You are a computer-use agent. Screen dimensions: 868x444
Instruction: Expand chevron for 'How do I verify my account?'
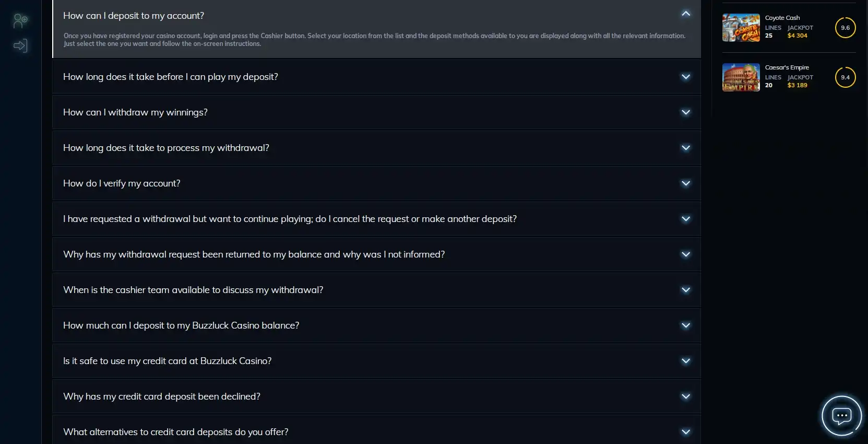pyautogui.click(x=686, y=183)
